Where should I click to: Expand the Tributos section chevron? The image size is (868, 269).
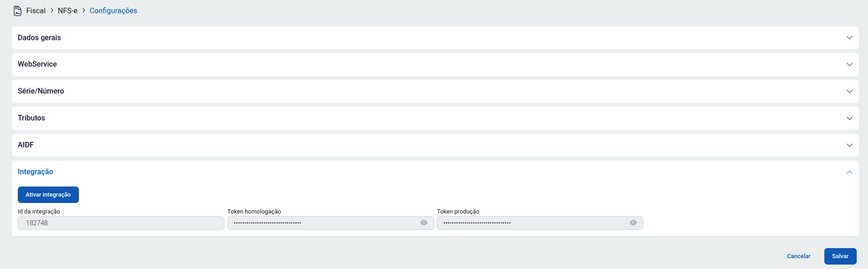pyautogui.click(x=849, y=118)
